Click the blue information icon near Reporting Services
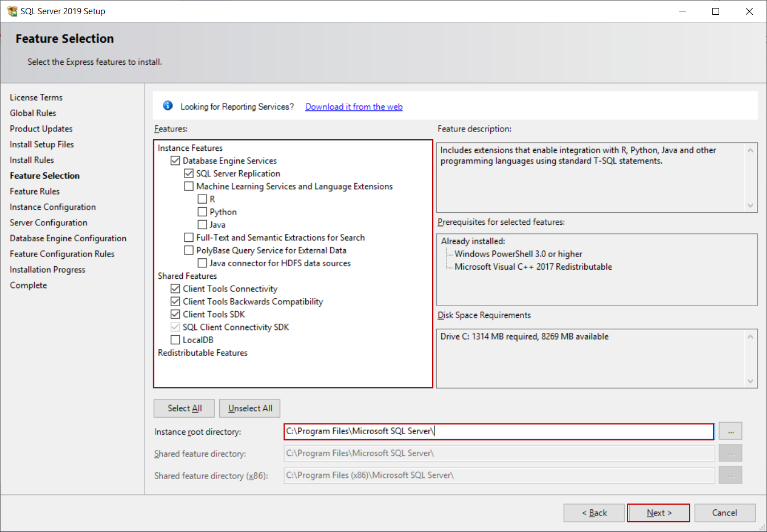767x532 pixels. pyautogui.click(x=167, y=106)
